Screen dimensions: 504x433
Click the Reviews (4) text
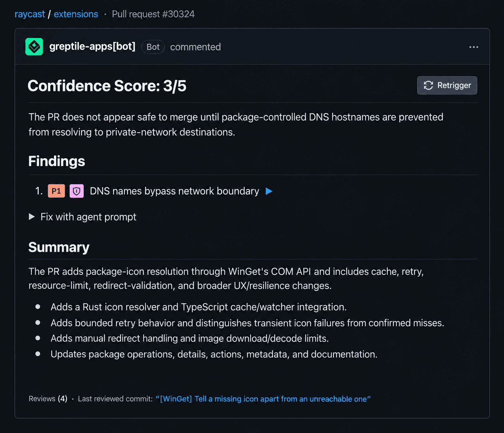(x=48, y=399)
